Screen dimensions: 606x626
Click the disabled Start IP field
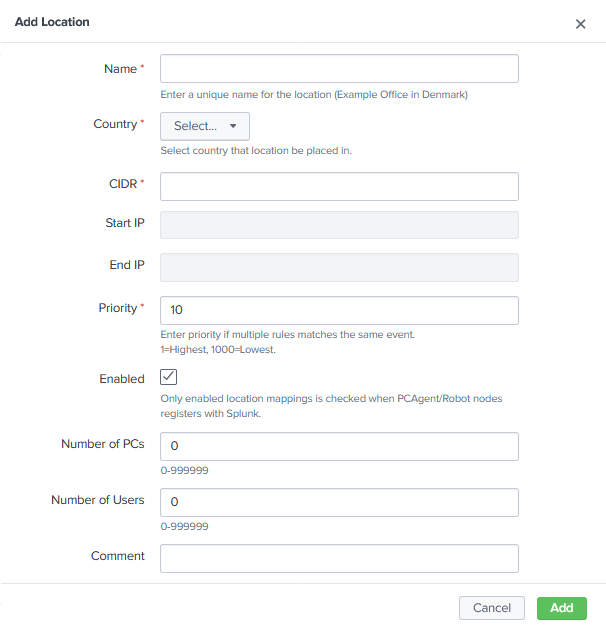click(339, 225)
